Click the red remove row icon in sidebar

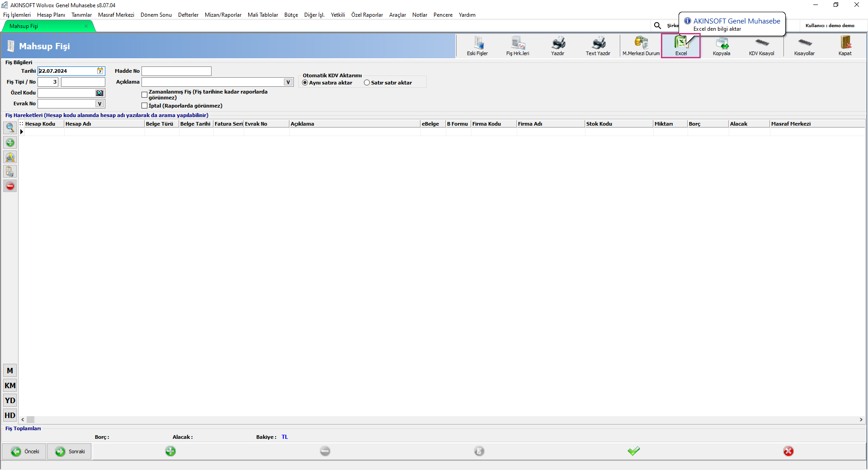[x=10, y=186]
